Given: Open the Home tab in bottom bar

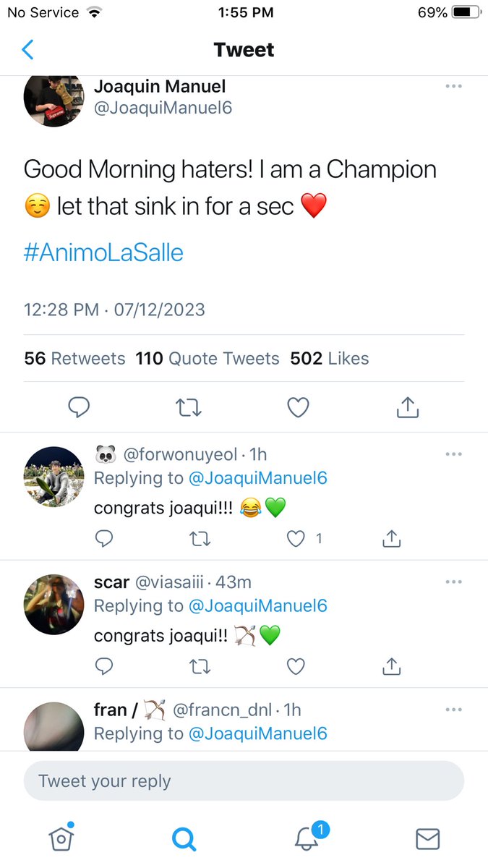Looking at the screenshot, I should pos(61,837).
